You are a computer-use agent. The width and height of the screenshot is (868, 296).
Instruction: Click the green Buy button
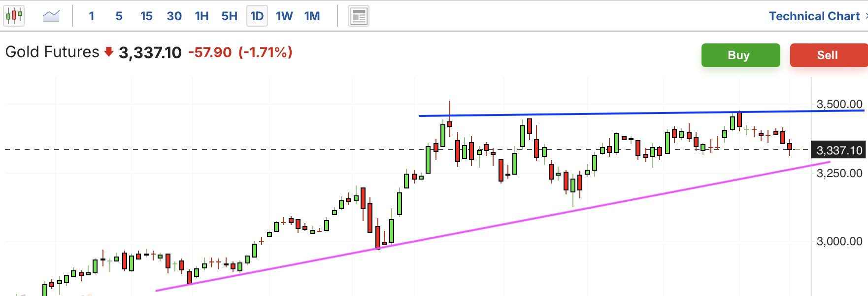[740, 55]
